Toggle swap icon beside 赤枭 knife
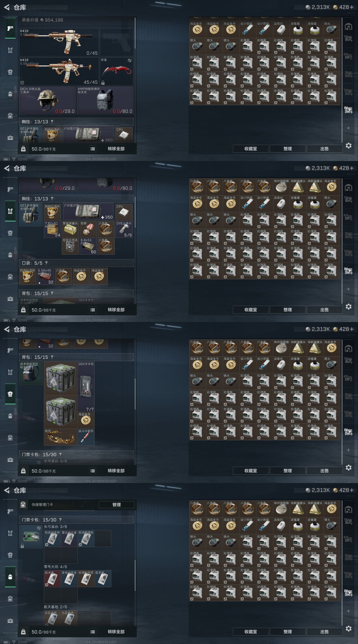 click(130, 61)
